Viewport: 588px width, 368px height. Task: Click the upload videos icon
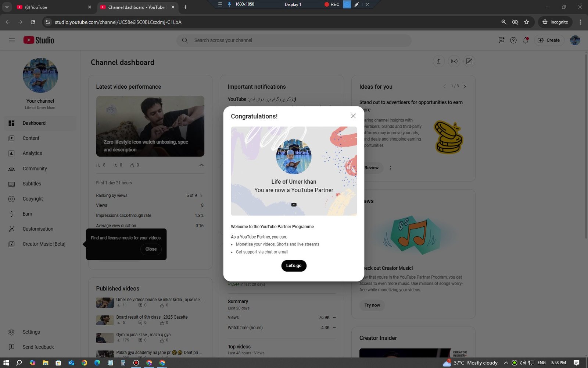pyautogui.click(x=438, y=61)
